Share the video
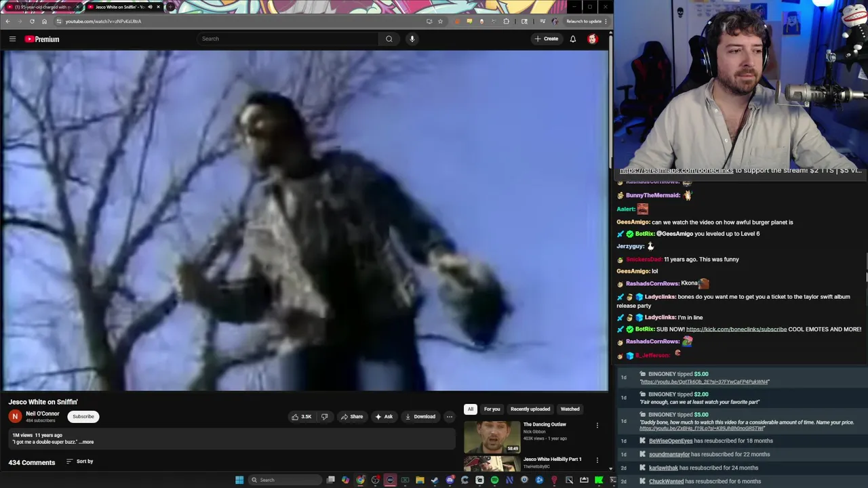The width and height of the screenshot is (868, 488). pyautogui.click(x=352, y=416)
